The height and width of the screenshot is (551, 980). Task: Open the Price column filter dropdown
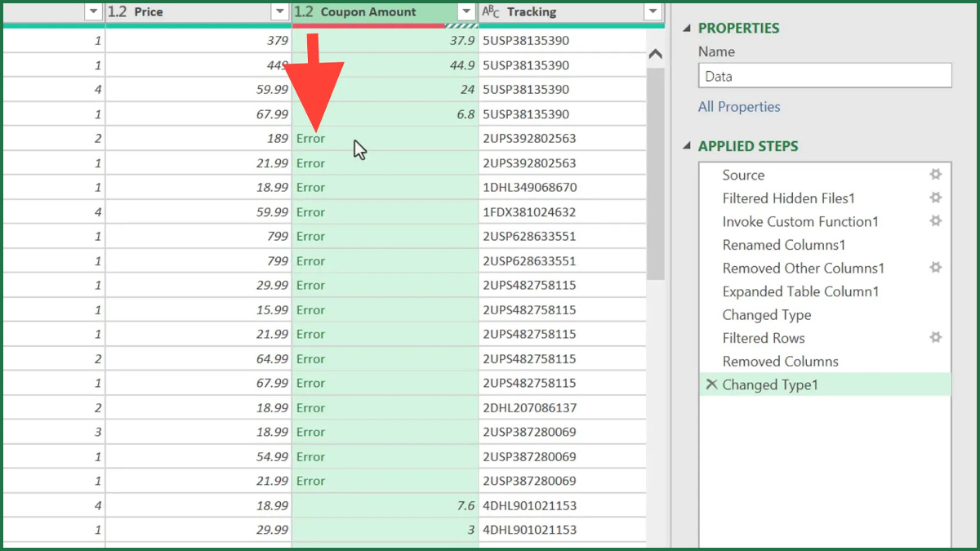pyautogui.click(x=278, y=12)
